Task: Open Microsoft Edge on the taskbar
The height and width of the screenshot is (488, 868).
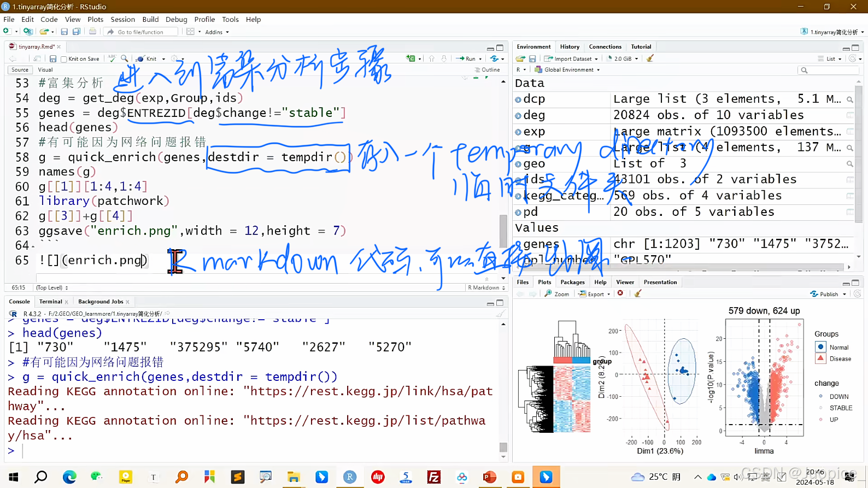Action: point(69,477)
